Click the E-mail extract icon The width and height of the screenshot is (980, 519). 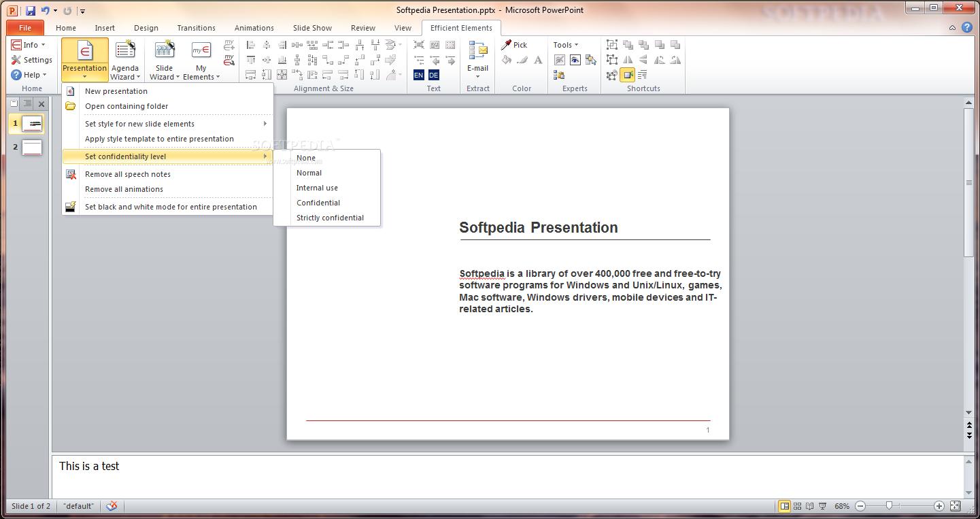click(x=478, y=51)
